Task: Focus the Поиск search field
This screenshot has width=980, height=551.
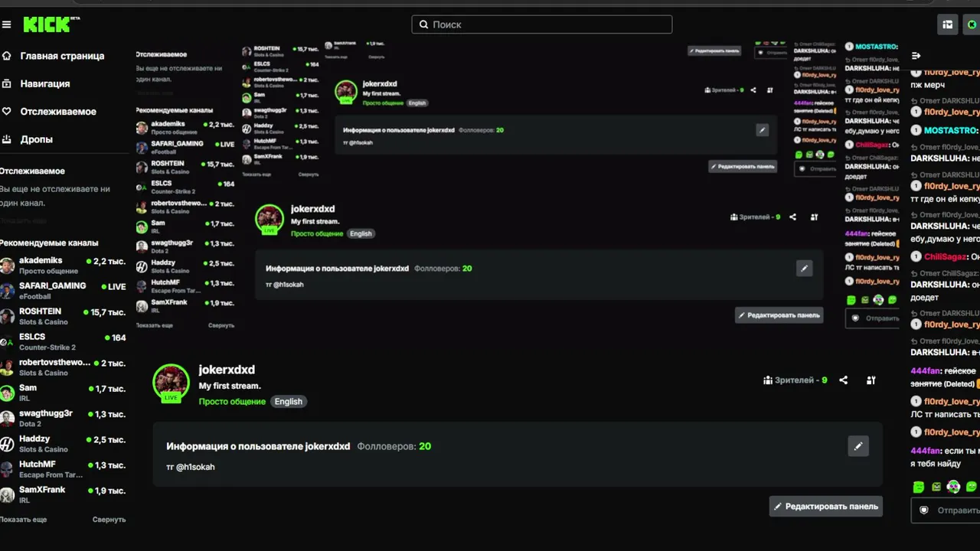Action: (x=542, y=24)
